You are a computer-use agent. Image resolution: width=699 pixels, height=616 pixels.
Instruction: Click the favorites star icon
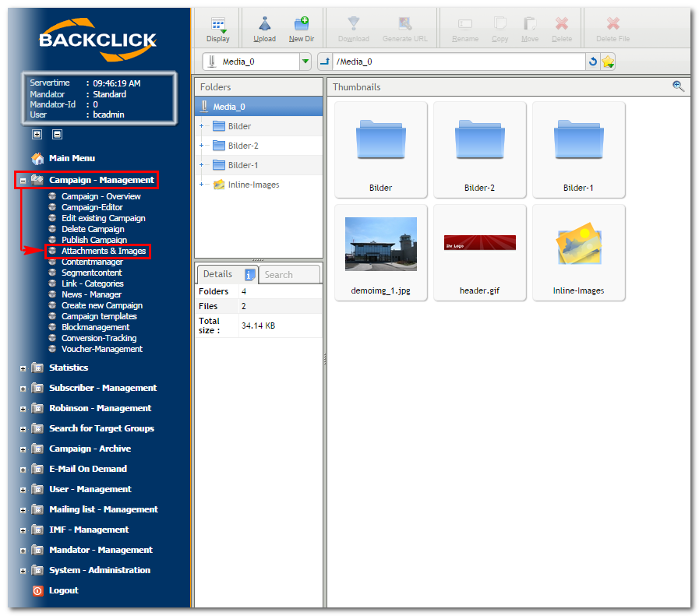pos(609,62)
